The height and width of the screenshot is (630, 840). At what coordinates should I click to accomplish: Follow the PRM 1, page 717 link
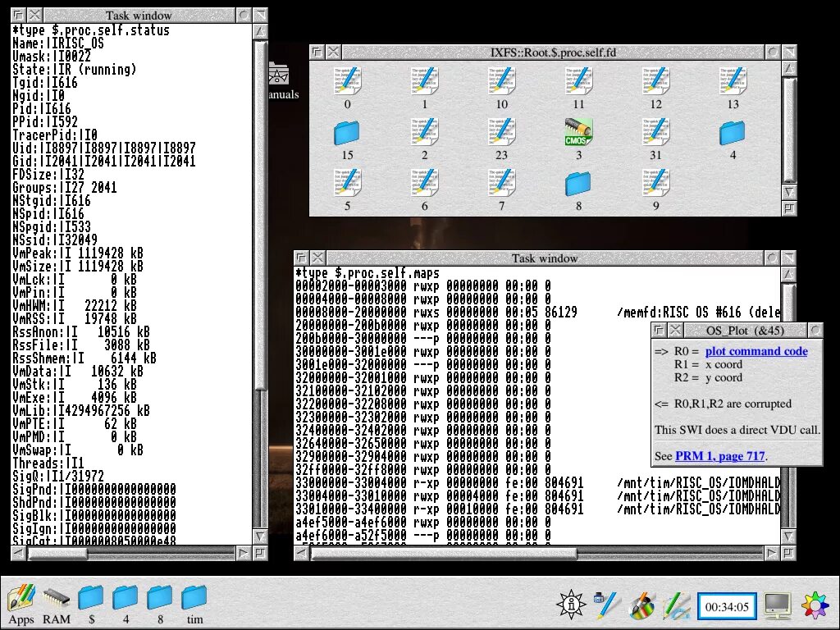click(x=720, y=456)
